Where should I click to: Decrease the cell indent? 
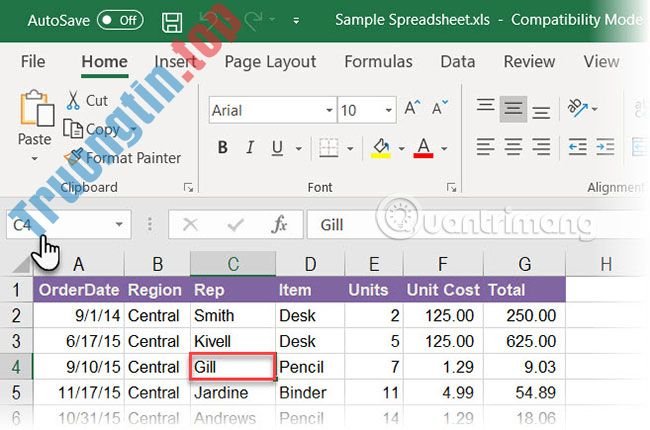[577, 147]
